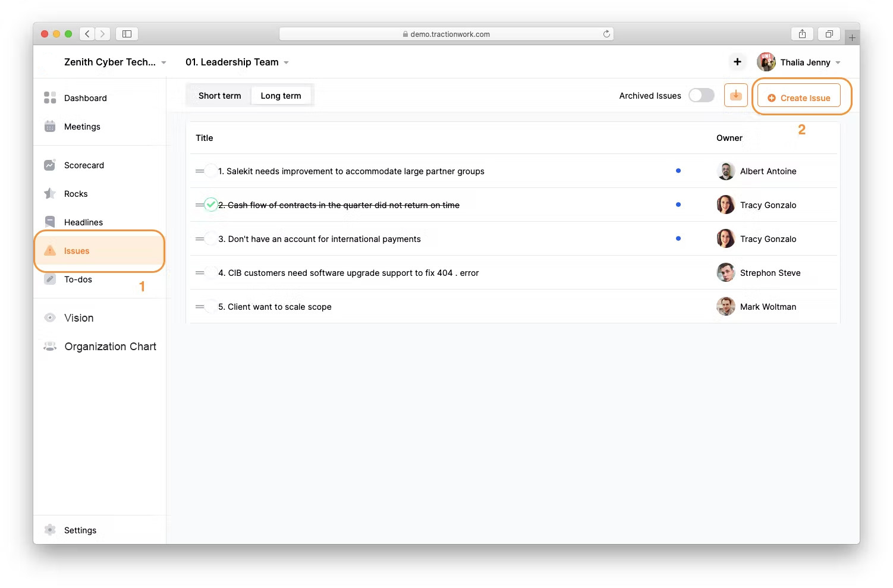Check off the Salekit improvement issue
Screen dimensions: 893x588
[x=211, y=171]
